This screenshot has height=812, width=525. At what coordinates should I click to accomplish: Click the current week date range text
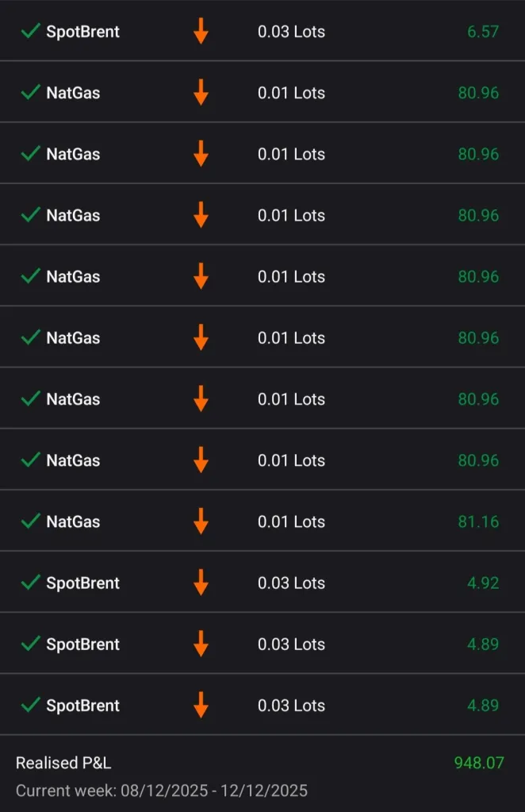pos(162,791)
